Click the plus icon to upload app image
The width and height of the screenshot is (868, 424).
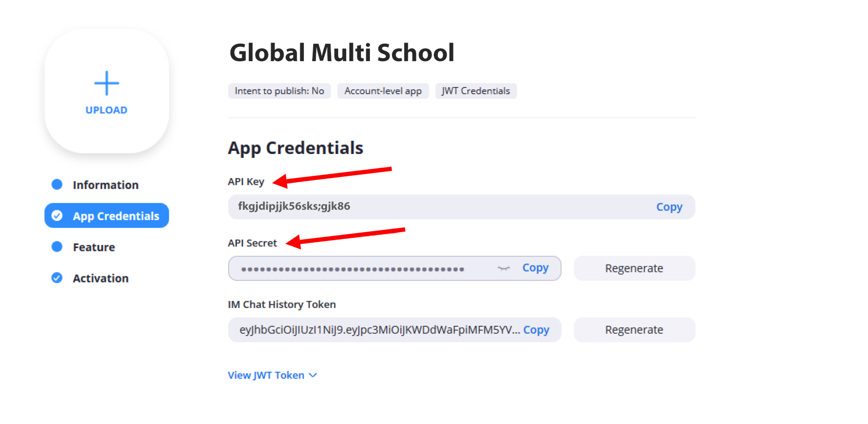pyautogui.click(x=107, y=83)
